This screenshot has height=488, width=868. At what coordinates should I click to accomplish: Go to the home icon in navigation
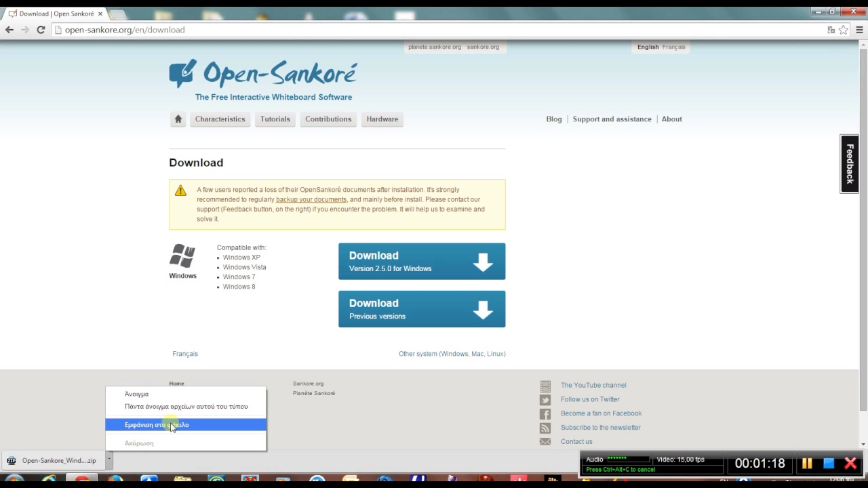coord(178,119)
